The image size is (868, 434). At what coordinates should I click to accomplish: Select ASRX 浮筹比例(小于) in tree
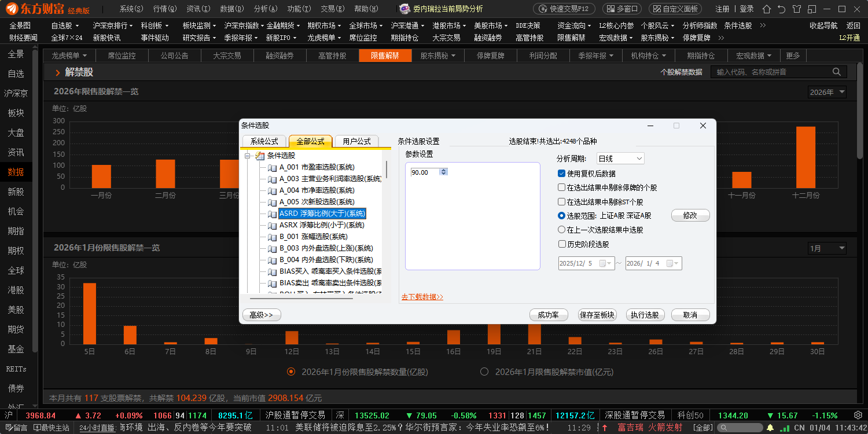[x=322, y=225]
